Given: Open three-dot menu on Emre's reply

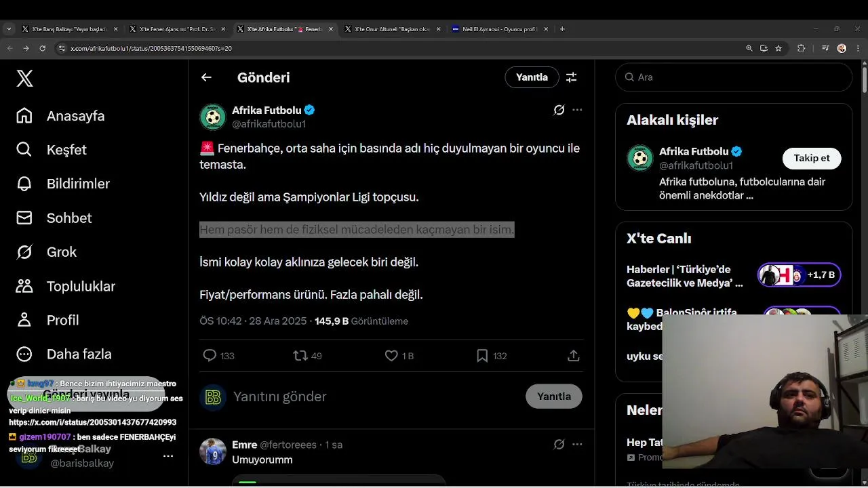Looking at the screenshot, I should pos(577,445).
